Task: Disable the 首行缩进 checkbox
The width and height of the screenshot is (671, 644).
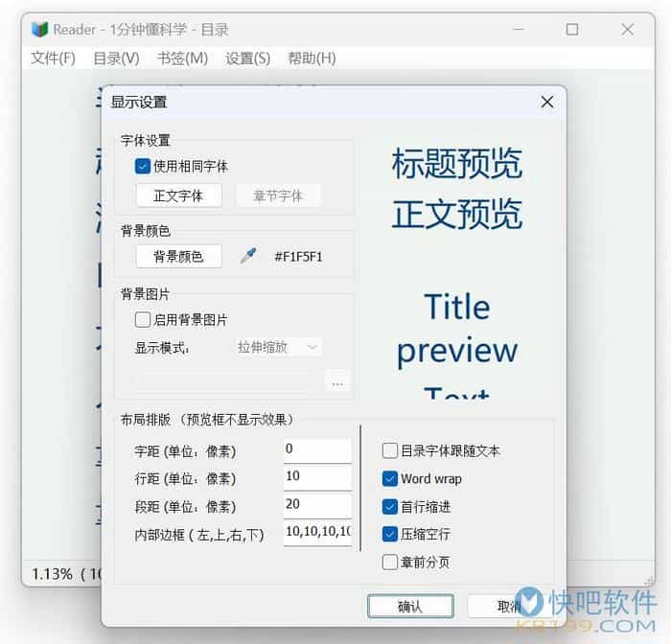Action: [x=390, y=506]
